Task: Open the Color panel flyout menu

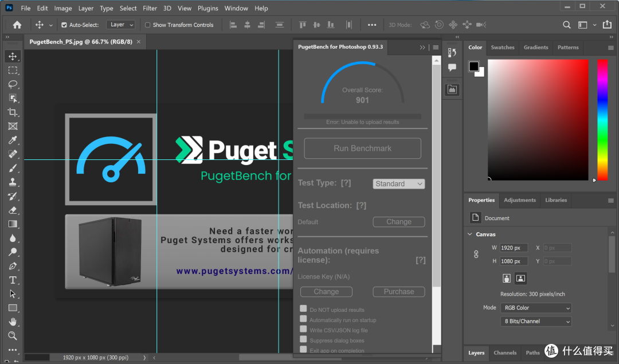Action: click(x=611, y=48)
